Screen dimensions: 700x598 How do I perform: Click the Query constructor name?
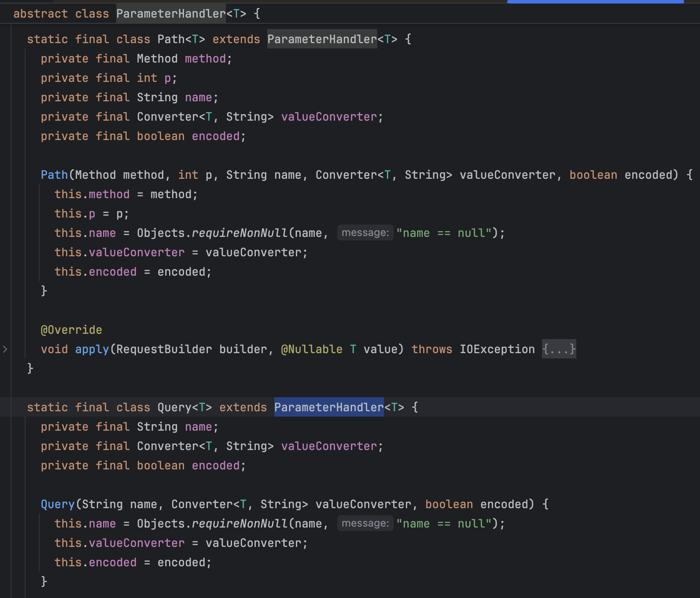[x=58, y=504]
